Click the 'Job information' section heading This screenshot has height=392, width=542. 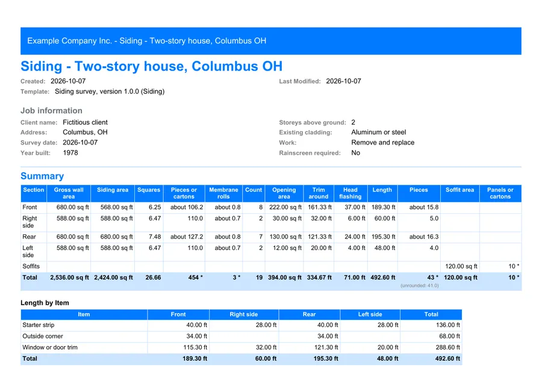[51, 111]
